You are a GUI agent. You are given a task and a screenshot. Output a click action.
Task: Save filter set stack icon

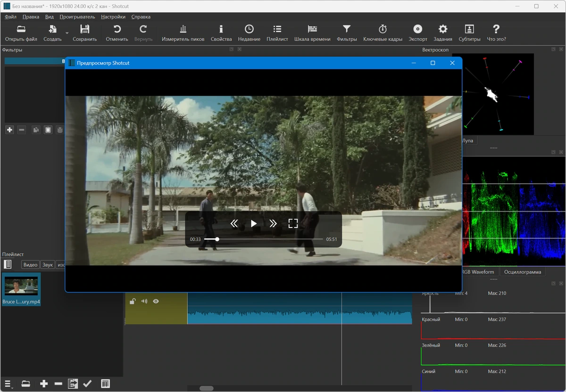coord(60,130)
